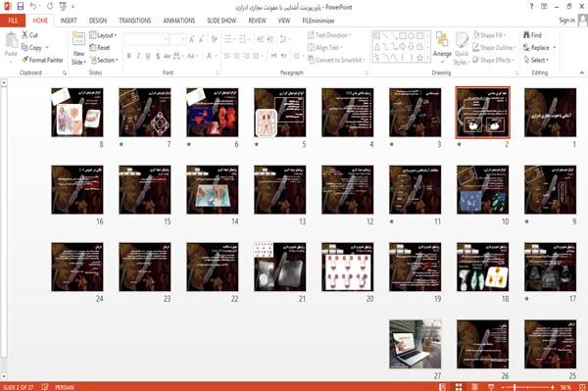This screenshot has height=391, width=588.
Task: Click the Undo arrow icon
Action: (x=33, y=6)
